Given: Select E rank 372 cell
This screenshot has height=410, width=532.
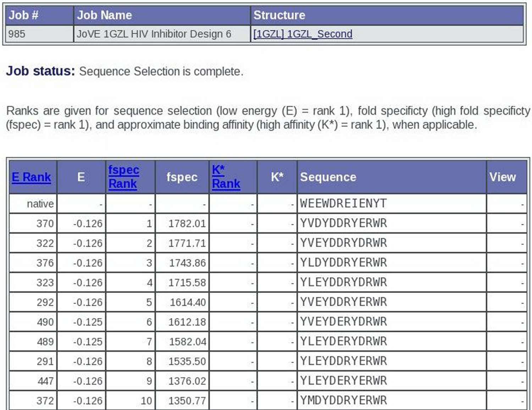Looking at the screenshot, I should click(33, 401).
